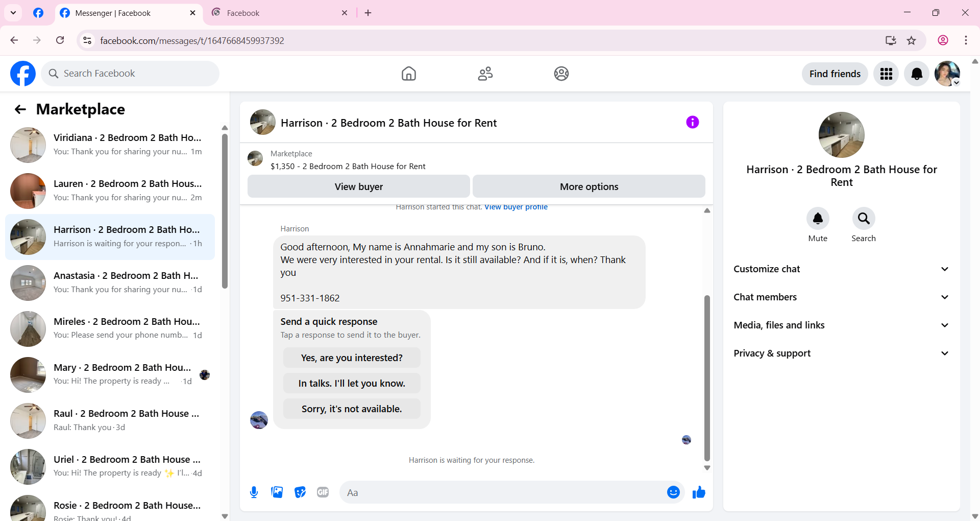
Task: Open the account profile picture menu
Action: click(947, 74)
